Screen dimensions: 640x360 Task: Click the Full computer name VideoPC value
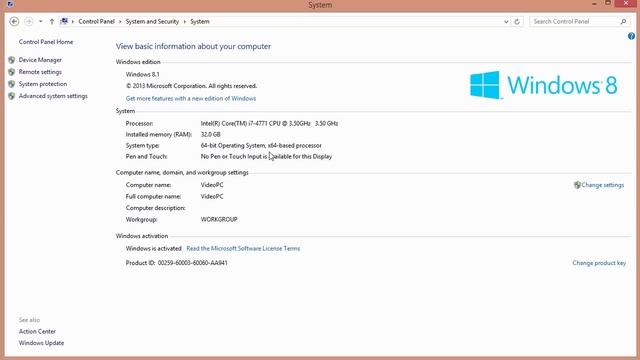(212, 196)
